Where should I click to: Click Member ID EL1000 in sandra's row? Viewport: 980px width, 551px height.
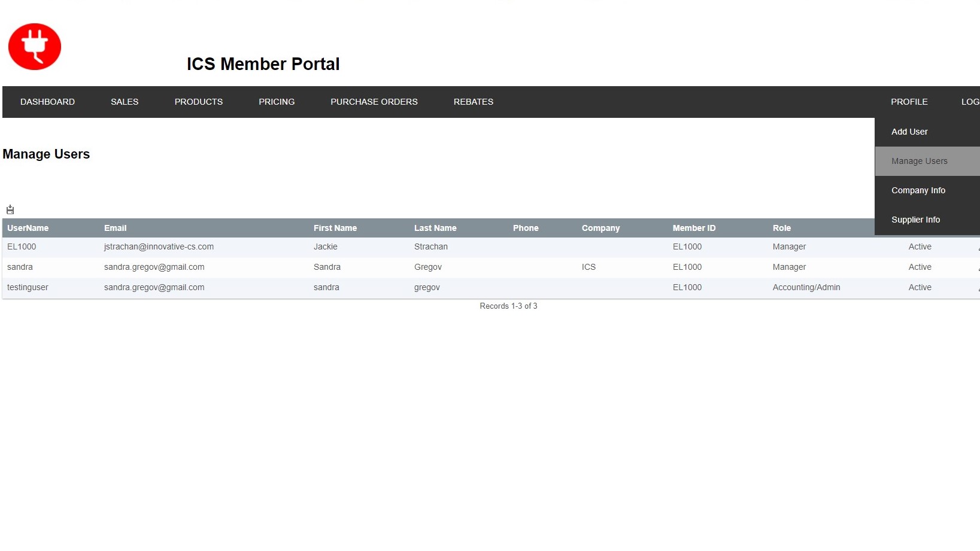pos(687,267)
